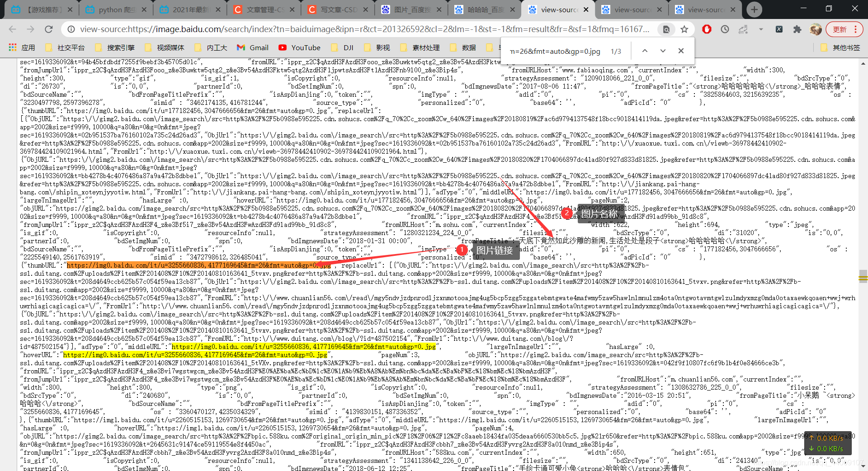Open the Chrome profile avatar
This screenshot has height=471, width=868.
(x=816, y=29)
